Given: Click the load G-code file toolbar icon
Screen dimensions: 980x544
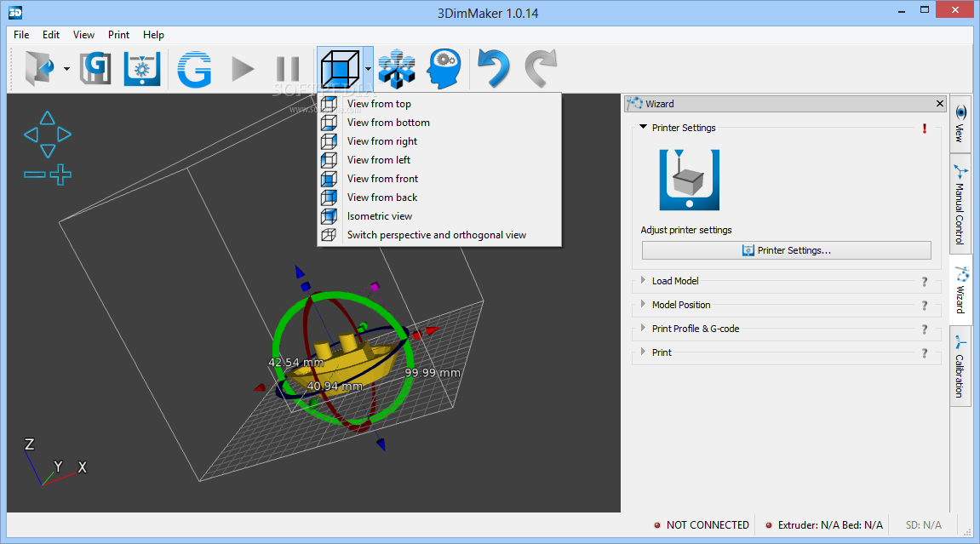Looking at the screenshot, I should click(x=95, y=68).
